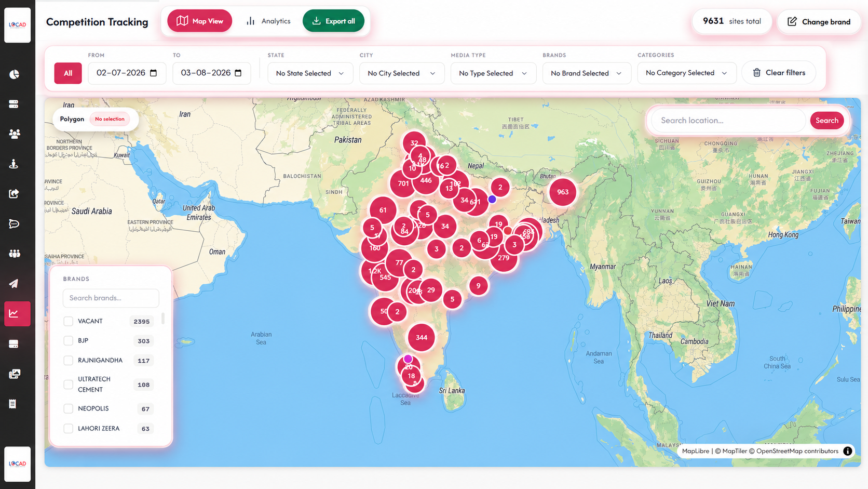Click the 446 cluster marker on map
Screen dimensions: 868x489
[426, 180]
